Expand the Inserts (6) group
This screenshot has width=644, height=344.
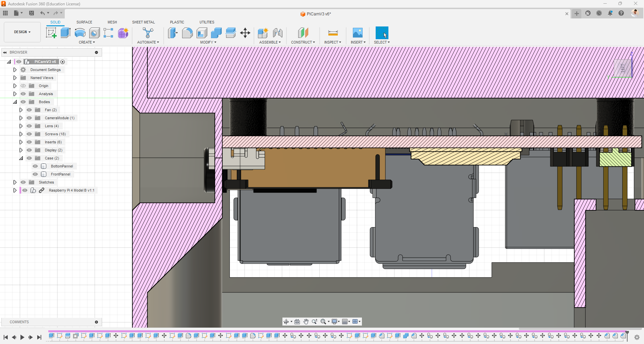[x=21, y=142]
